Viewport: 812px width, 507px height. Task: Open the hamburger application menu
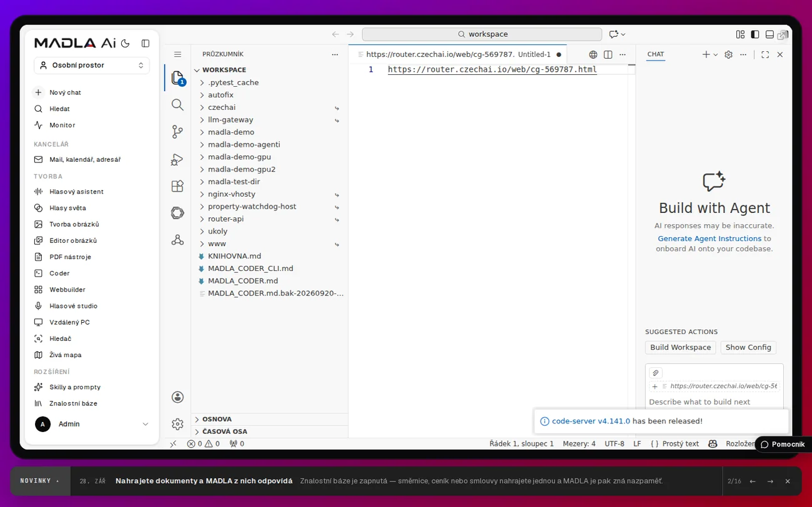click(x=177, y=54)
